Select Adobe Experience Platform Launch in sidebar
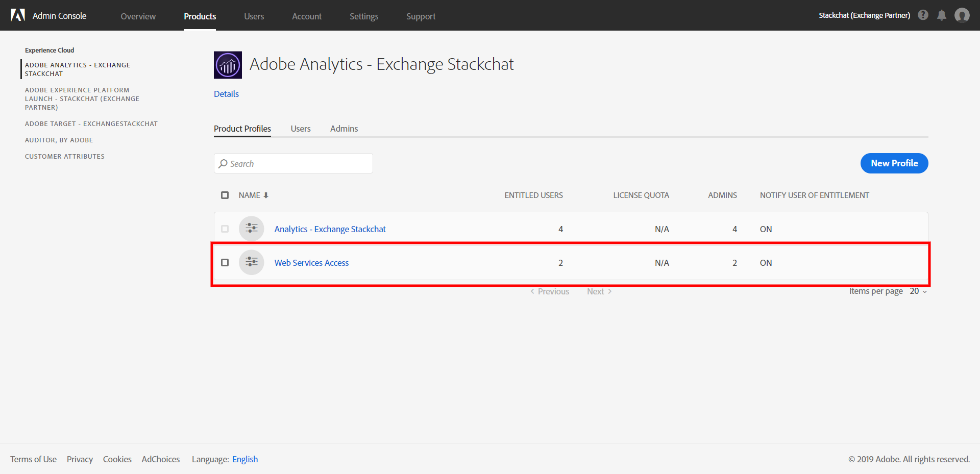980x474 pixels. pos(82,98)
